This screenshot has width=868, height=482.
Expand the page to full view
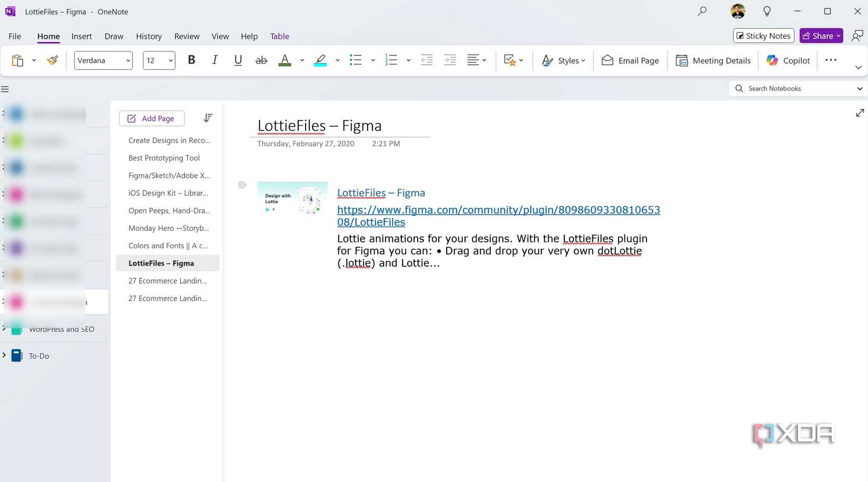coord(860,113)
